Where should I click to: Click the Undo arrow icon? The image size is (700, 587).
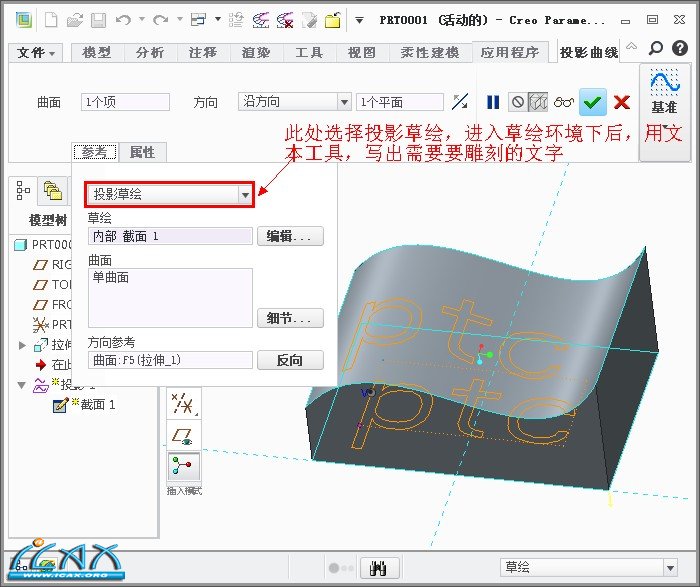[x=123, y=20]
